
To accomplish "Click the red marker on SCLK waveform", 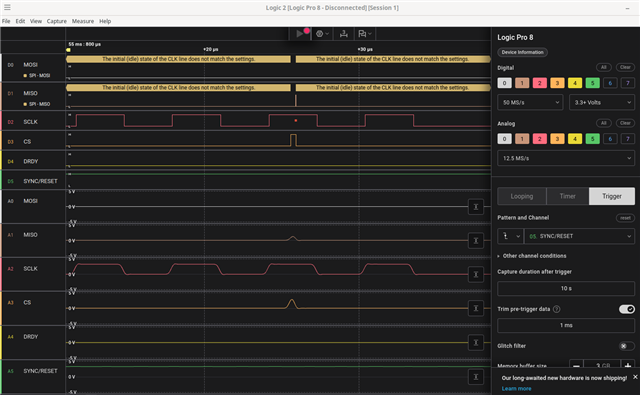I will pyautogui.click(x=296, y=120).
